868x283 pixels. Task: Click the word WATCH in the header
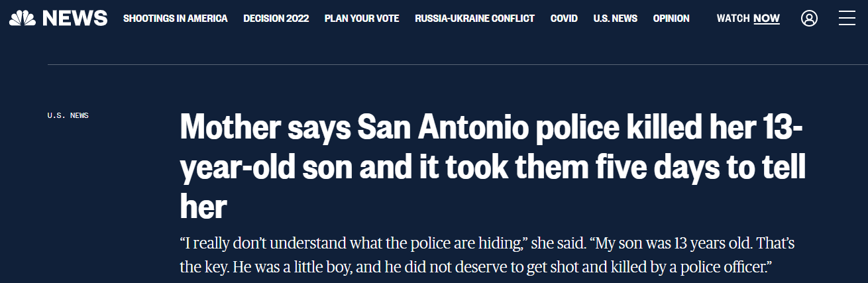[733, 19]
